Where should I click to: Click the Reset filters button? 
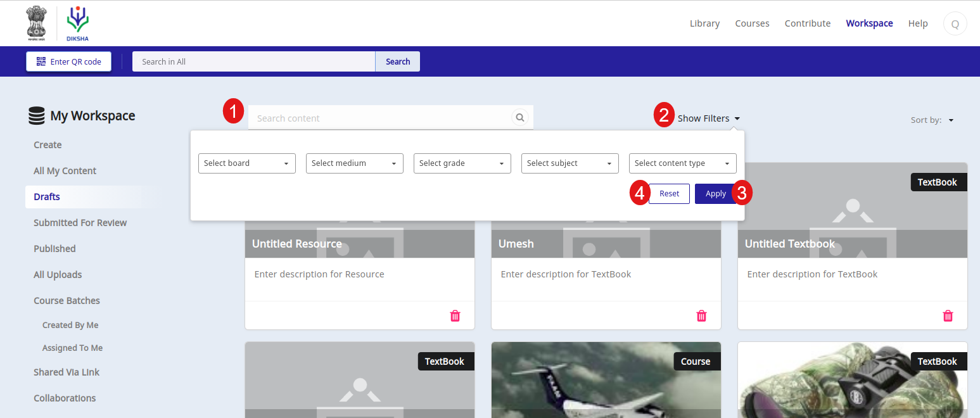(x=669, y=194)
